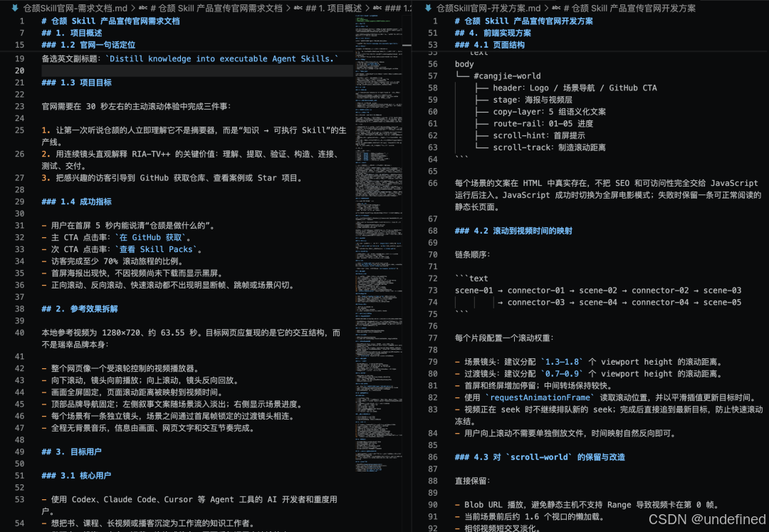The height and width of the screenshot is (532, 769).
Task: Click the list item '当前场景前后约 1.6 个视口的懒加载。'
Action: pos(529,517)
